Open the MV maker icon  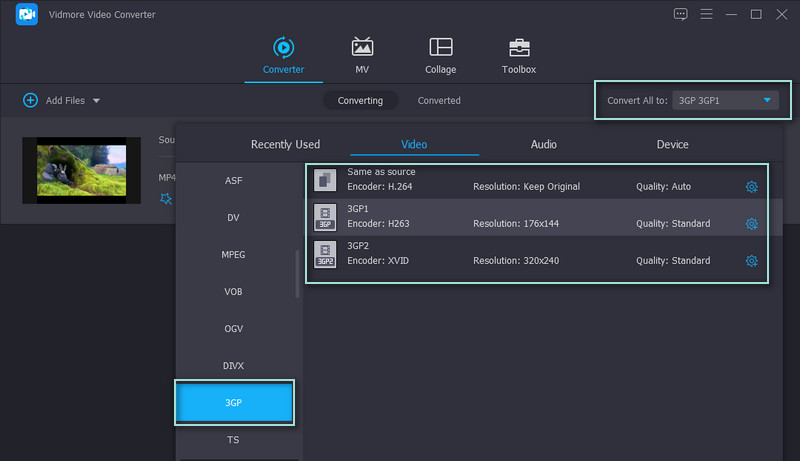point(362,48)
